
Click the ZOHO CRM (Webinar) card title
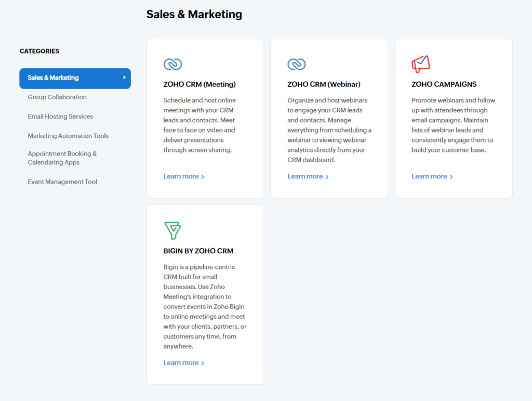click(324, 84)
